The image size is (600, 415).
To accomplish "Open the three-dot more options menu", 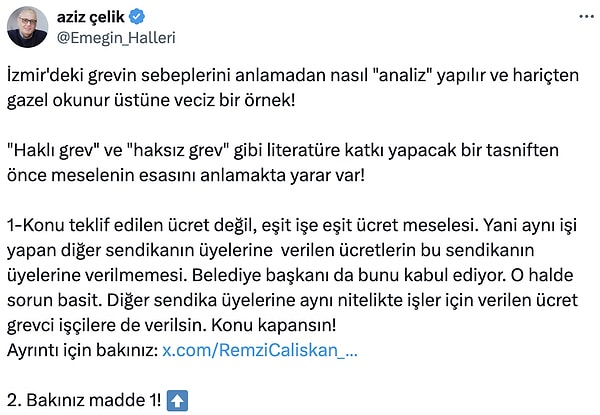I will (x=583, y=19).
